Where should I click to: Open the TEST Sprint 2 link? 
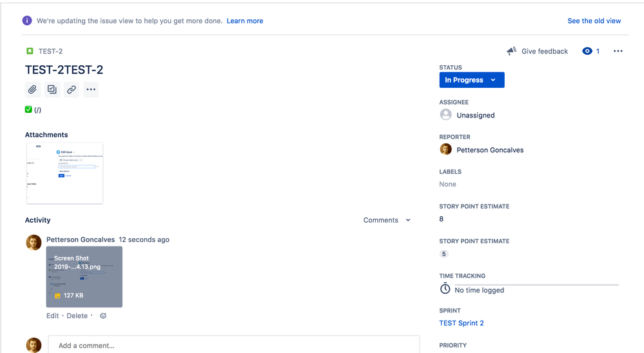461,323
